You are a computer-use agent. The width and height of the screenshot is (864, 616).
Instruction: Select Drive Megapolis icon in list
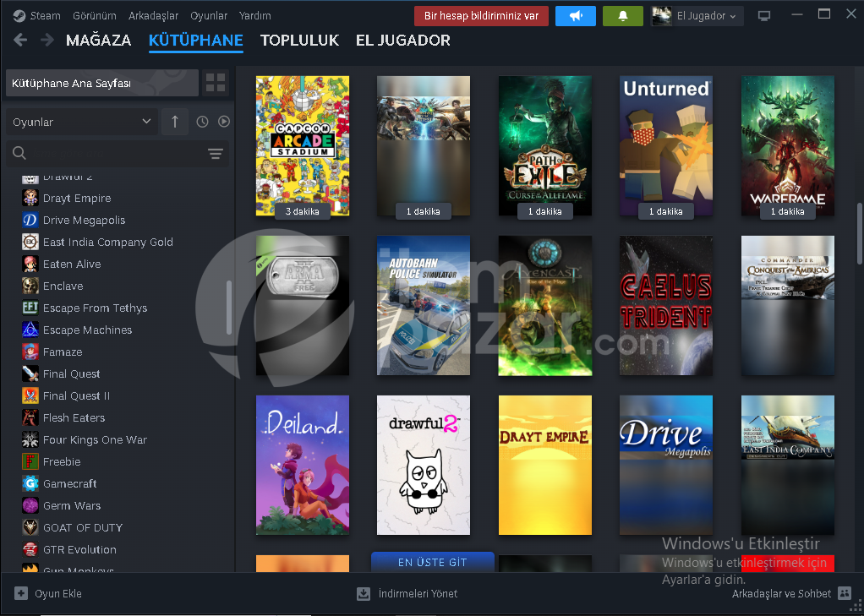[x=30, y=220]
